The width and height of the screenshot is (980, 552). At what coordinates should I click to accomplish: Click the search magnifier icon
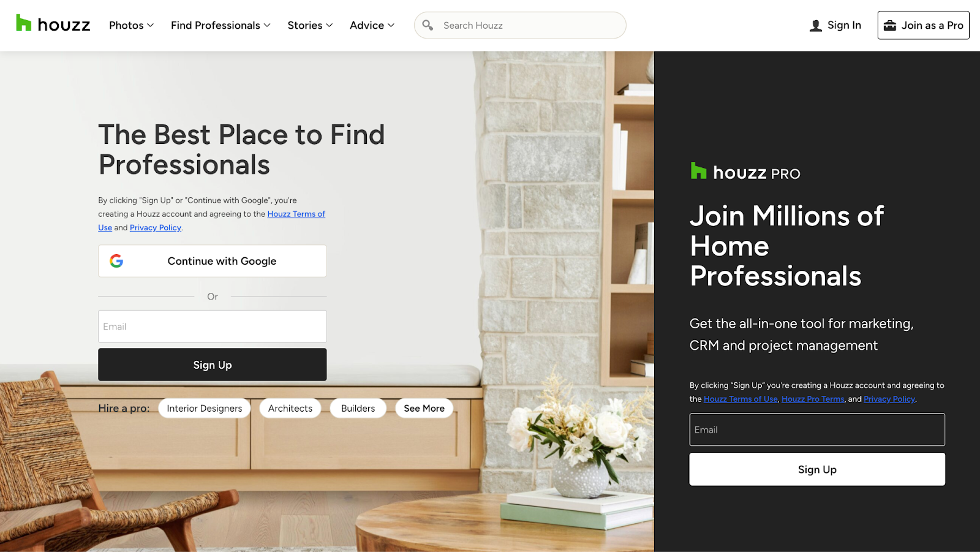428,25
